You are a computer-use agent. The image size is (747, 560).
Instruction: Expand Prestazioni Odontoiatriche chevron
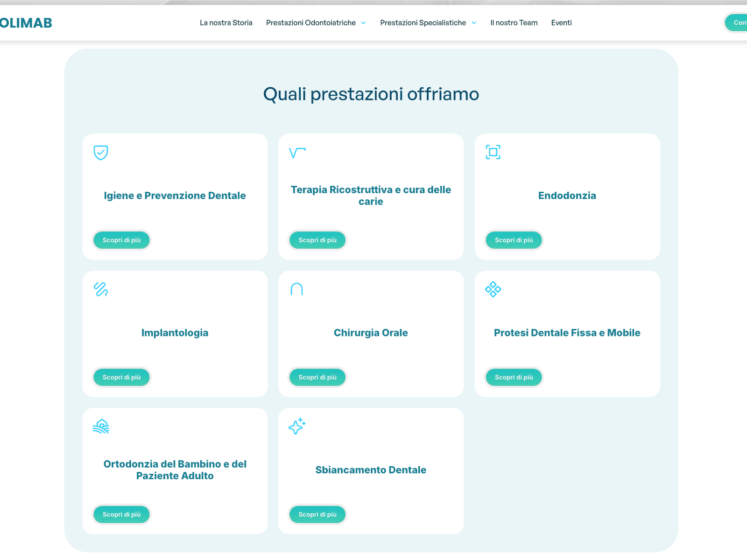click(x=363, y=23)
